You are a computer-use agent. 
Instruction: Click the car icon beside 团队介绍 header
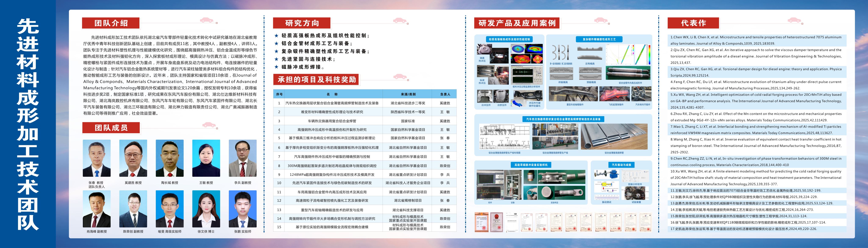click(x=206, y=20)
